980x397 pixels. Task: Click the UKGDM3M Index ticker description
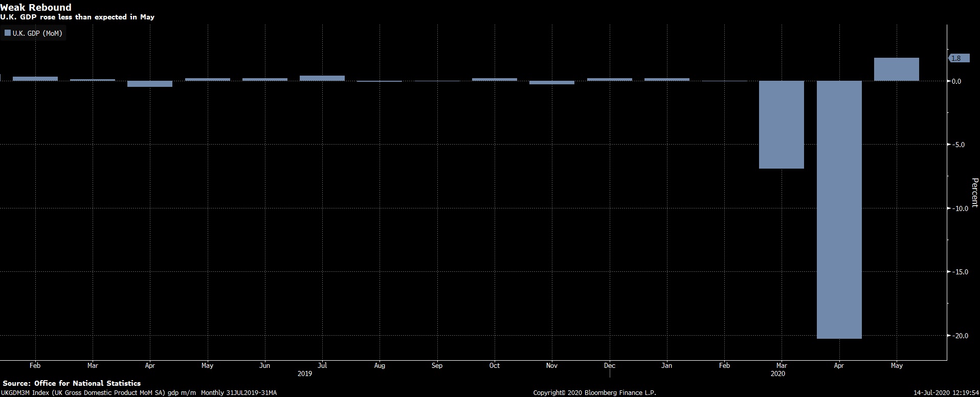point(138,392)
